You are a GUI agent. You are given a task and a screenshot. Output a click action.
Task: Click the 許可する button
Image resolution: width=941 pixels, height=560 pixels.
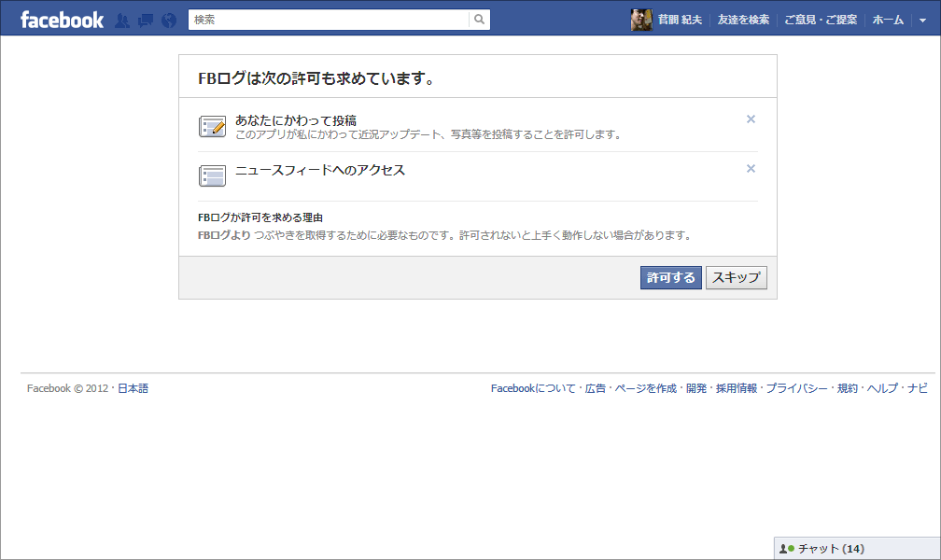tap(671, 278)
